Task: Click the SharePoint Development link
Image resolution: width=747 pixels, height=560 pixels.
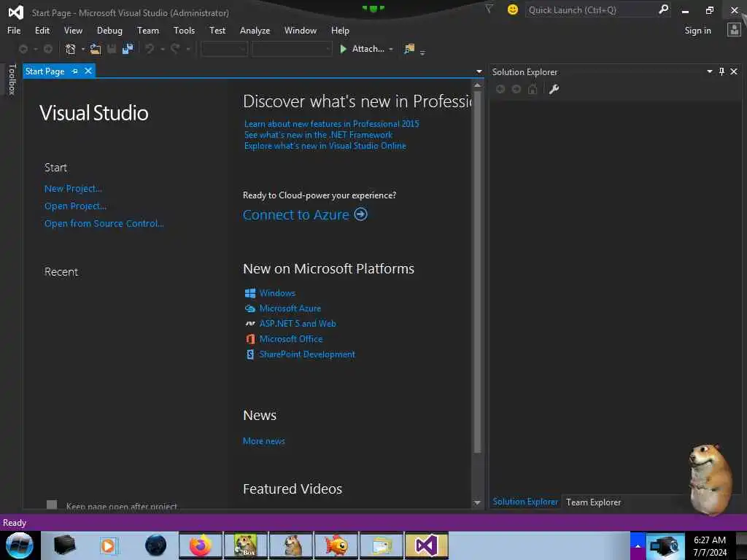Action: pos(307,354)
